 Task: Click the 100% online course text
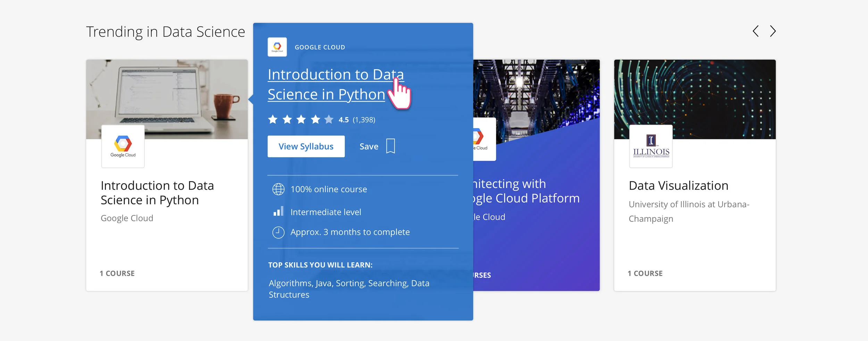click(329, 189)
